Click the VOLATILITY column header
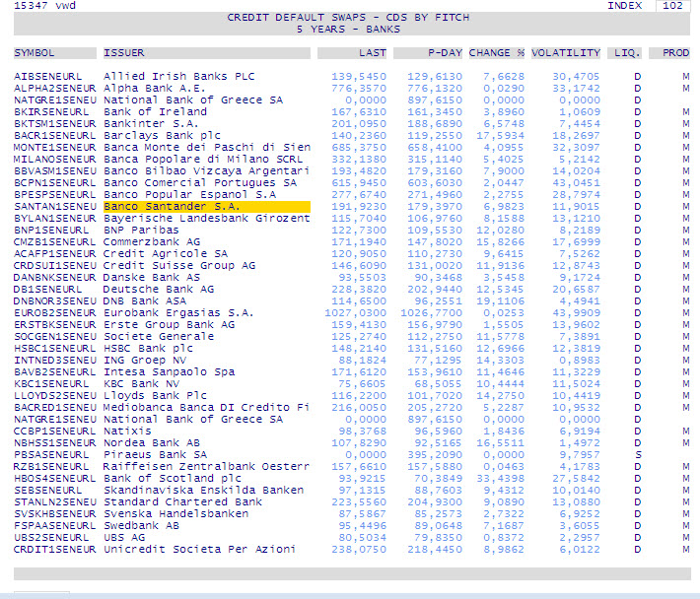The image size is (700, 599). pyautogui.click(x=566, y=53)
